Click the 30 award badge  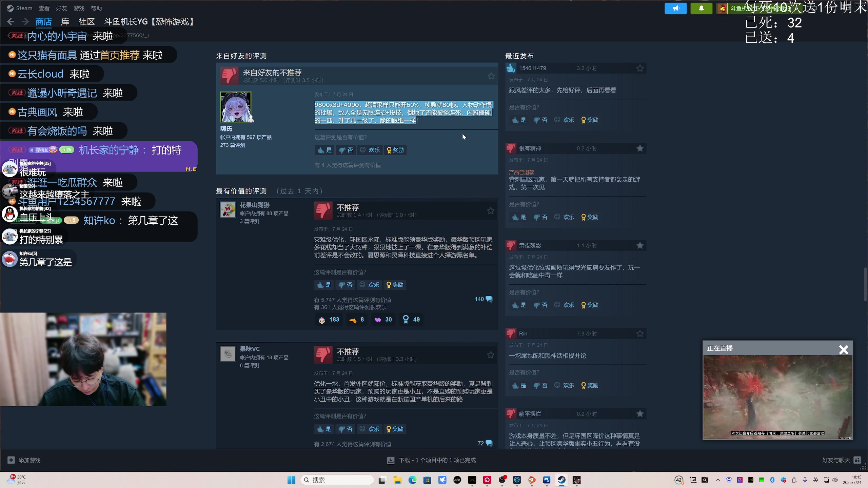[x=383, y=320]
